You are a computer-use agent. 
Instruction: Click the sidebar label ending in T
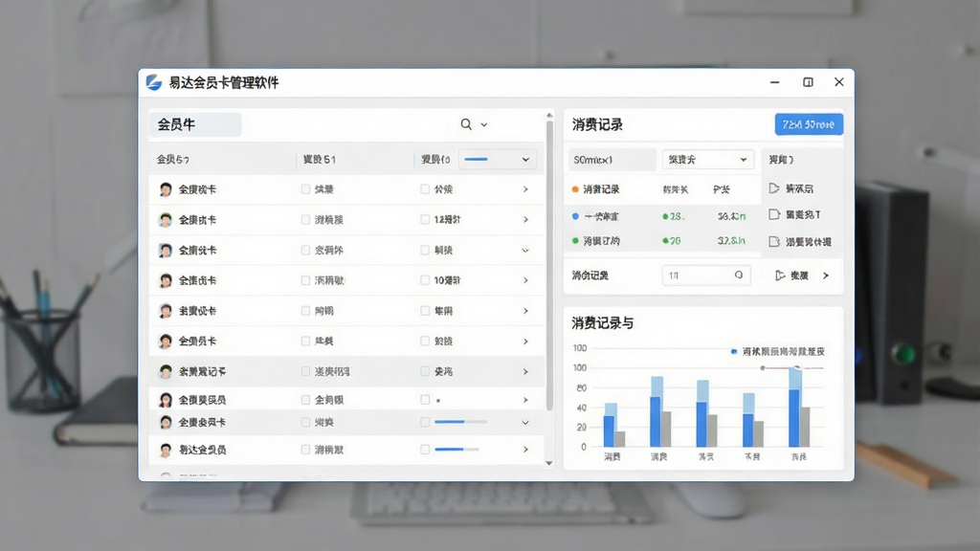coord(803,215)
